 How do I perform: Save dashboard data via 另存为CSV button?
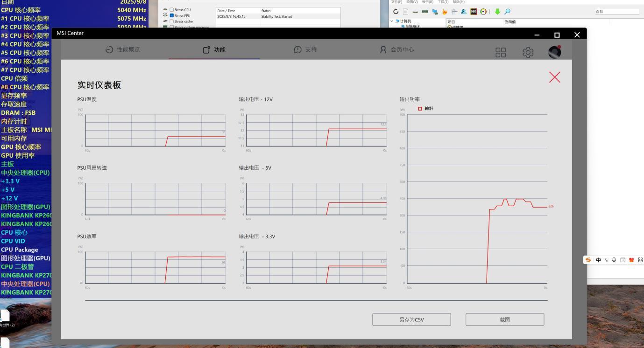(411, 320)
